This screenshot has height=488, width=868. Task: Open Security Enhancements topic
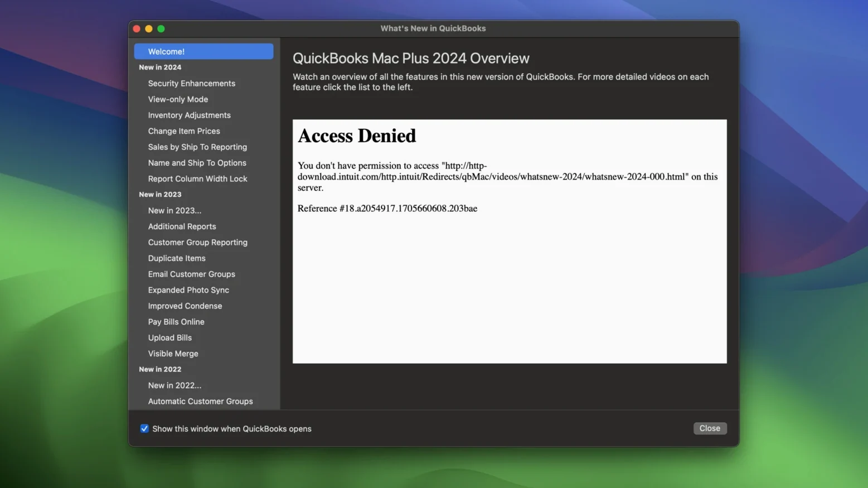tap(191, 83)
